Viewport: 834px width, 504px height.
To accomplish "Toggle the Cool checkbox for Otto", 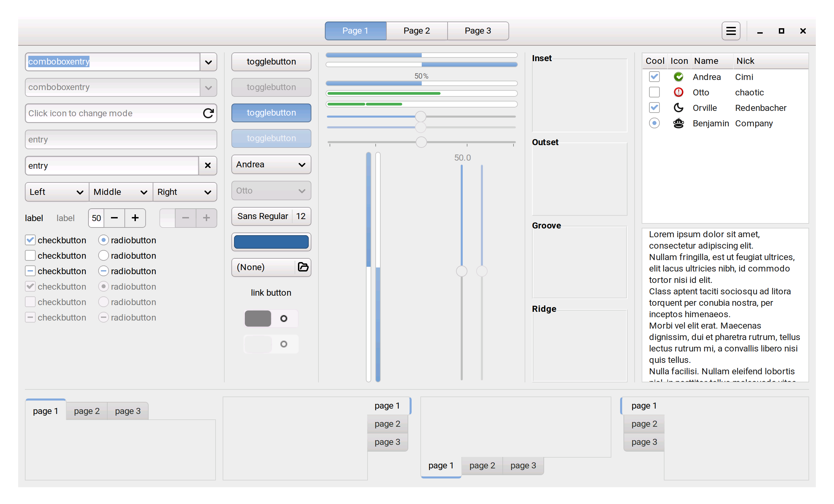I will 654,92.
